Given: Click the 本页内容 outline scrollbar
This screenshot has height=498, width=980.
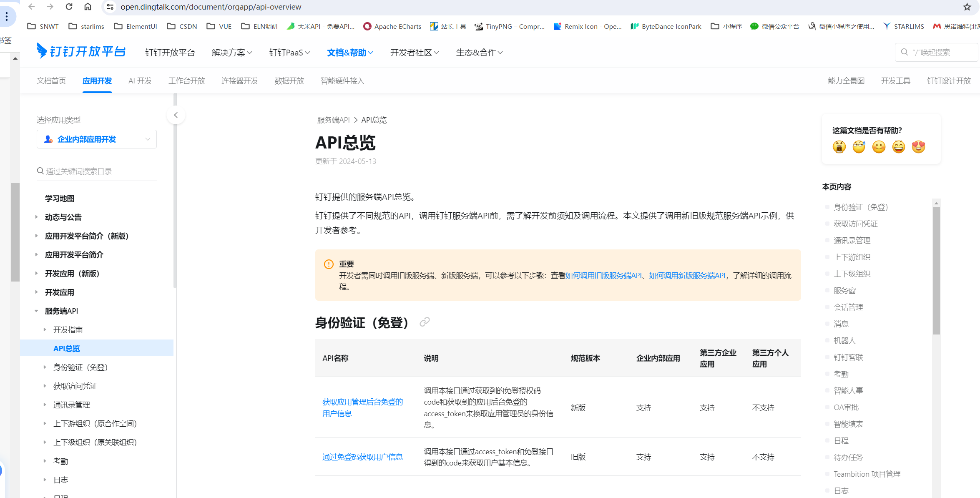Looking at the screenshot, I should point(936,271).
